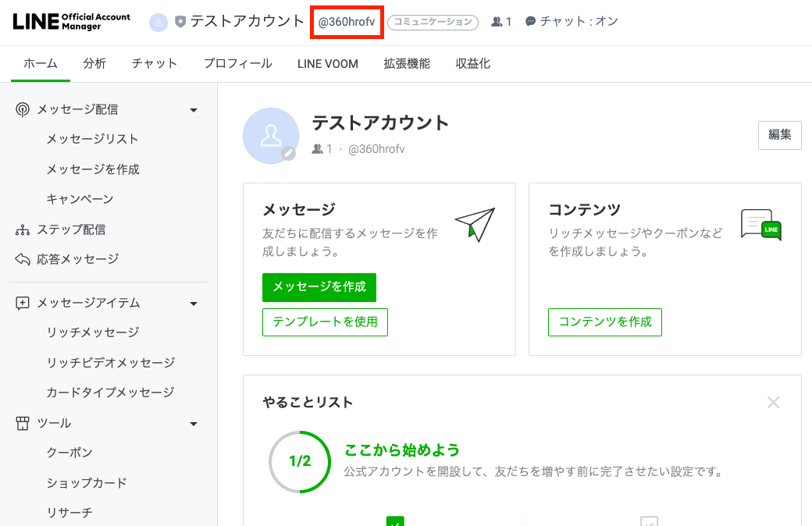Click the やることリスト heading
The width and height of the screenshot is (812, 526).
click(x=308, y=402)
